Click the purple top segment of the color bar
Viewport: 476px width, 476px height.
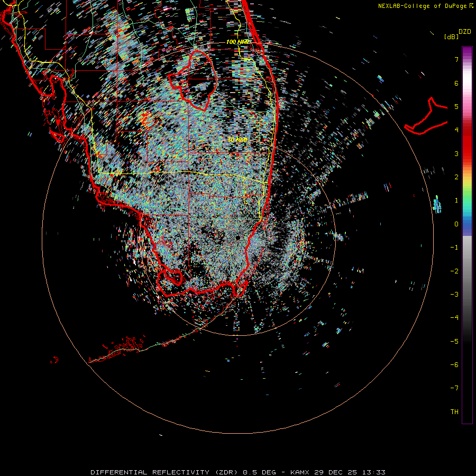(467, 52)
